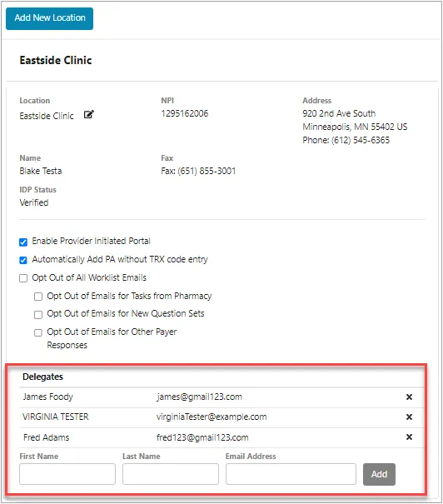Select the VIRGINIA TESTER delegate name
The image size is (443, 504).
click(x=55, y=417)
